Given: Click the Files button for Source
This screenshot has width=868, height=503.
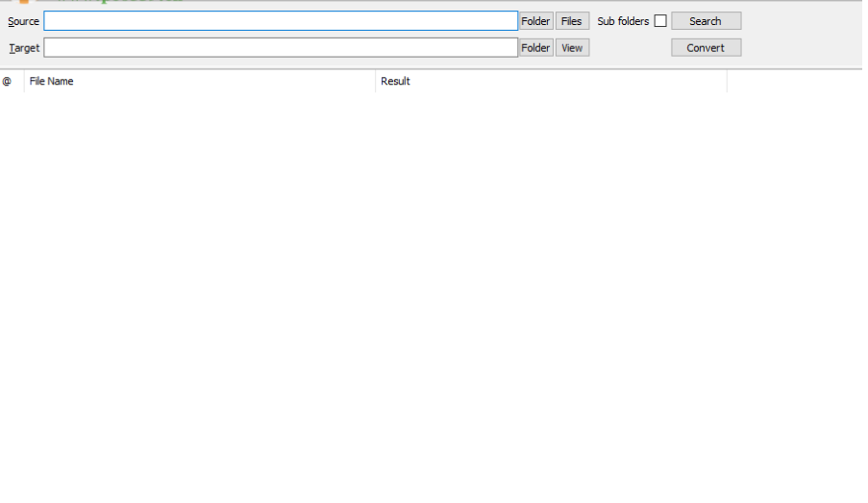Looking at the screenshot, I should (572, 21).
